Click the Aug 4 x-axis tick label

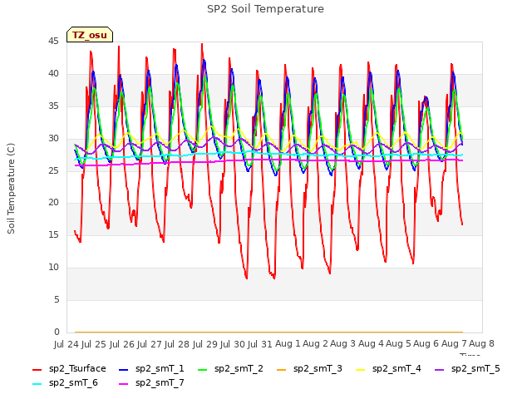coord(371,344)
